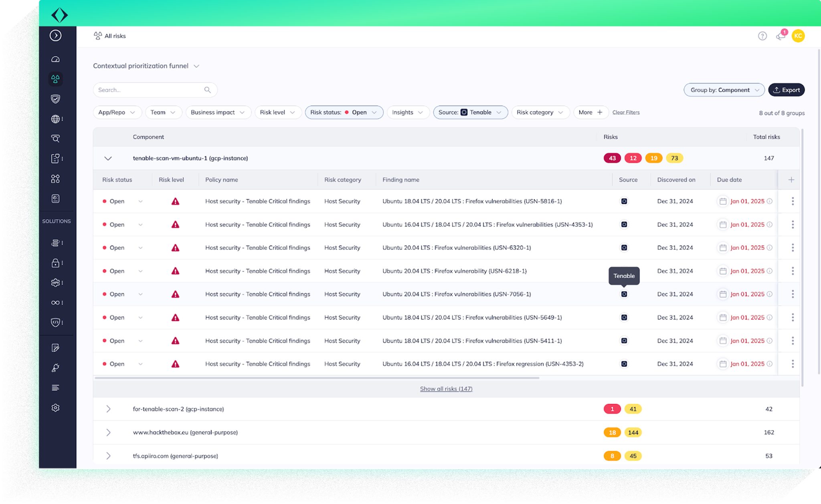This screenshot has width=821, height=504.
Task: Expand the for-tenable-scan-2 component row
Action: [107, 409]
